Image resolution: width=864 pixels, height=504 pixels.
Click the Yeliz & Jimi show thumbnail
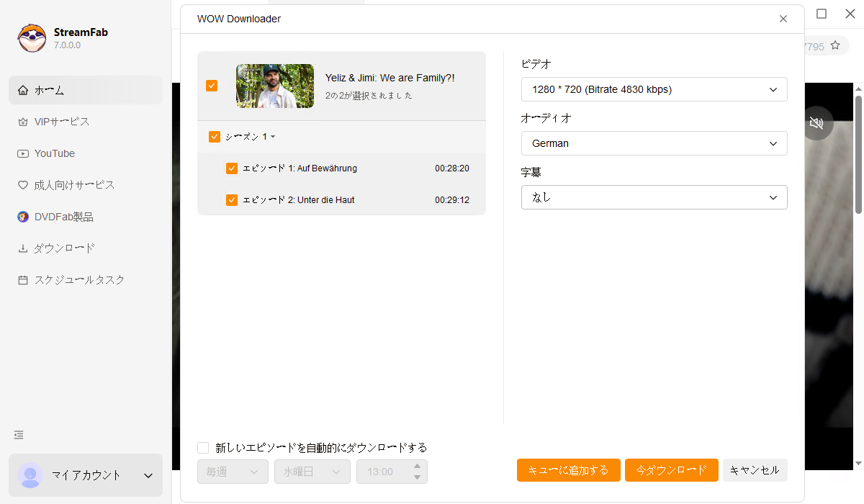[275, 86]
